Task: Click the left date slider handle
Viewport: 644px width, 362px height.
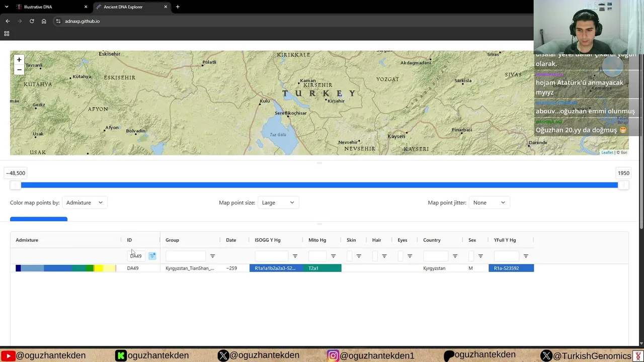Action: 16,185
